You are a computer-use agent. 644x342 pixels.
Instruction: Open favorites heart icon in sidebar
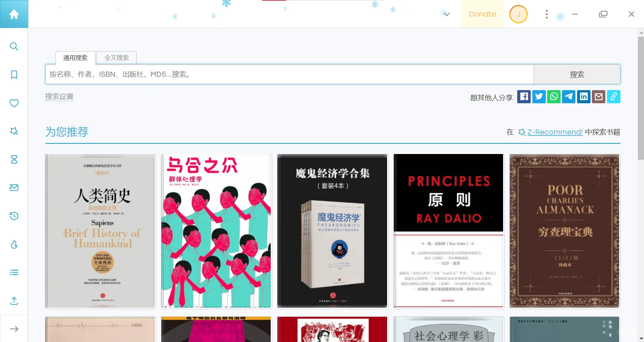14,103
